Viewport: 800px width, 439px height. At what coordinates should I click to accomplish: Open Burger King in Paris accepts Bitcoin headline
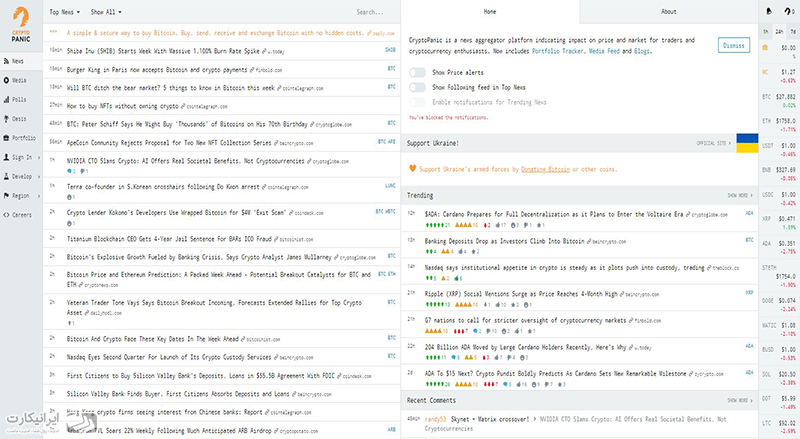click(157, 69)
